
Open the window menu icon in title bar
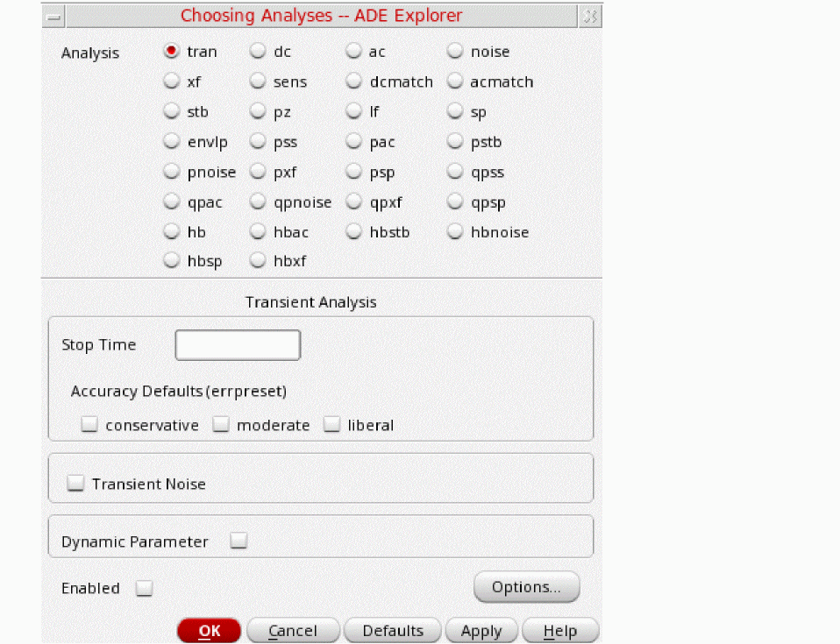tap(54, 16)
